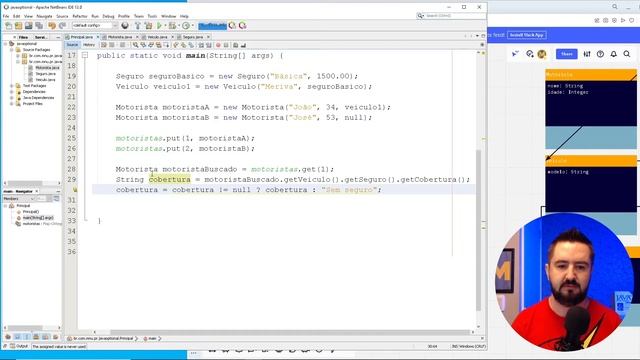Open the Window menu
This screenshot has height=360, width=640.
pos(169,16)
